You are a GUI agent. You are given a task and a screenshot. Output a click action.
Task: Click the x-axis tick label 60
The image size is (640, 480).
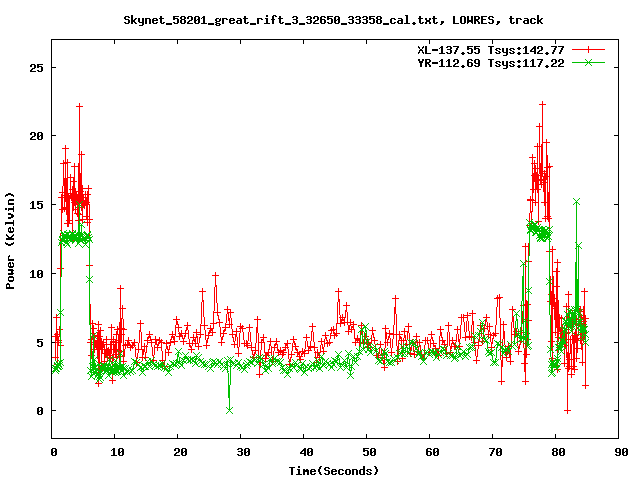432,452
